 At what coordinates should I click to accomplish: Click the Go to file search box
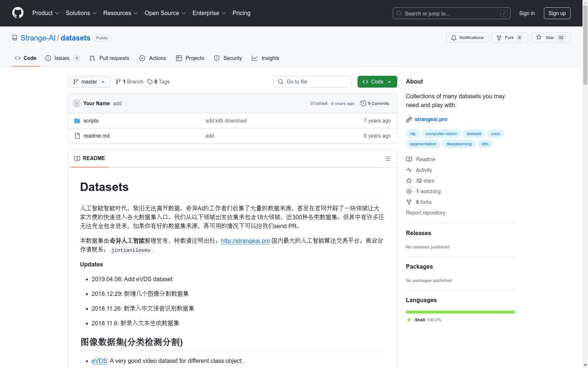(x=312, y=82)
